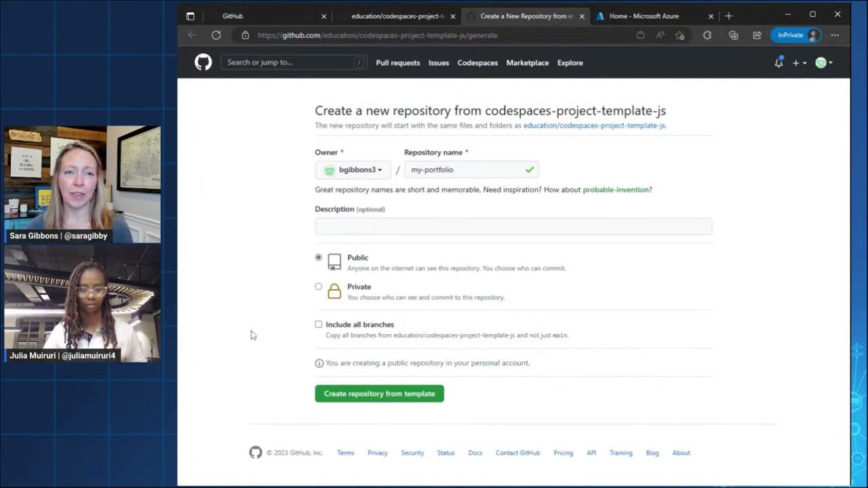This screenshot has width=868, height=488.
Task: Select the Private radio button
Action: point(319,287)
